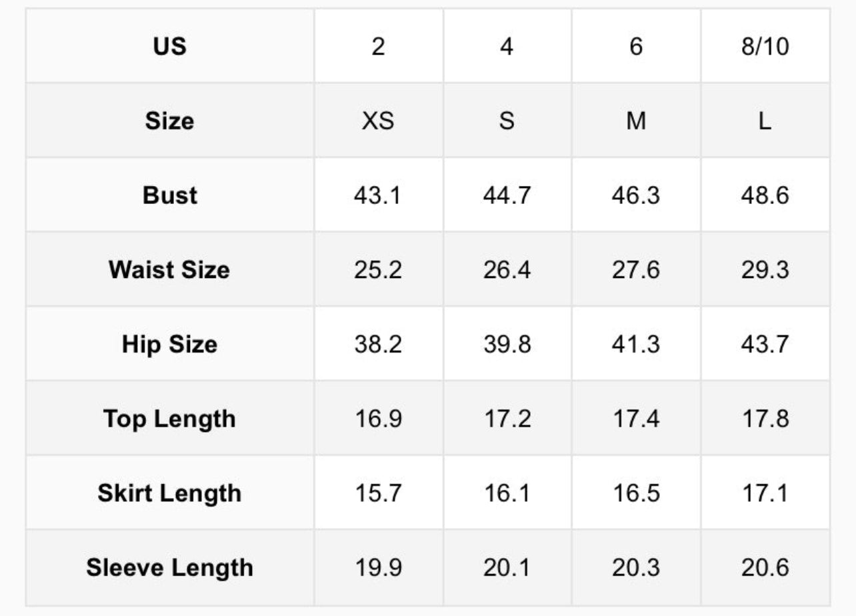Click the US size 8/10 cell
The height and width of the screenshot is (616, 856).
[765, 47]
